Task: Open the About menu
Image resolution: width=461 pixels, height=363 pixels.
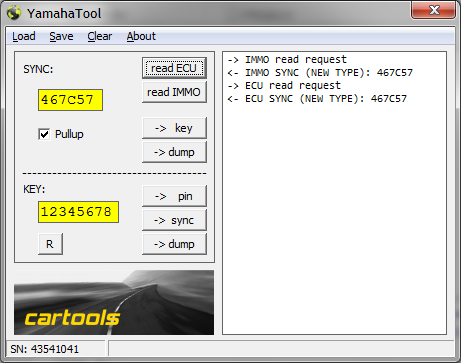Action: coord(141,36)
